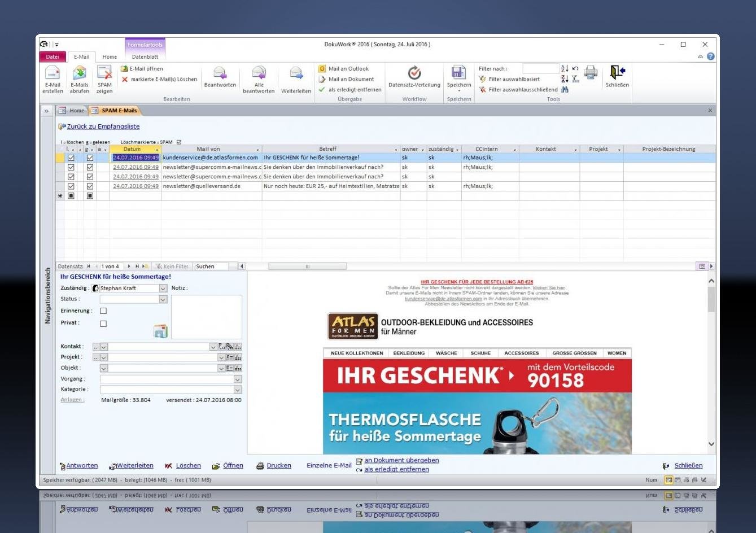Toggle gelesen checkbox in the new-record row
The height and width of the screenshot is (533, 756).
click(x=90, y=196)
